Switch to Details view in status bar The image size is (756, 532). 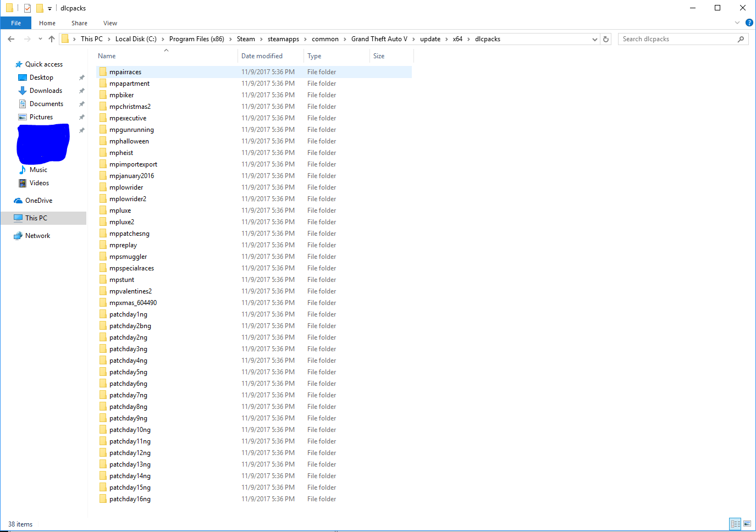(x=735, y=524)
